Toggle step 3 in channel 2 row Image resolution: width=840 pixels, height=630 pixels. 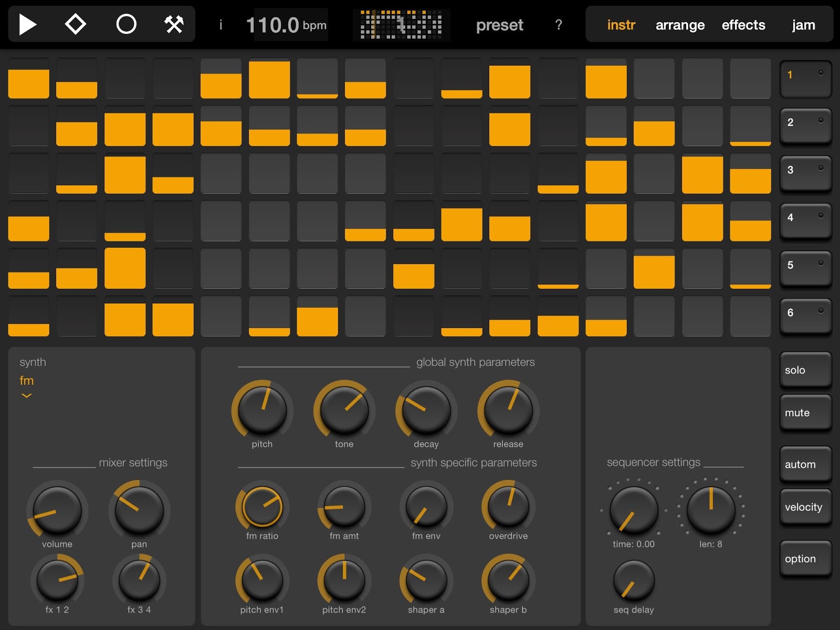click(125, 126)
